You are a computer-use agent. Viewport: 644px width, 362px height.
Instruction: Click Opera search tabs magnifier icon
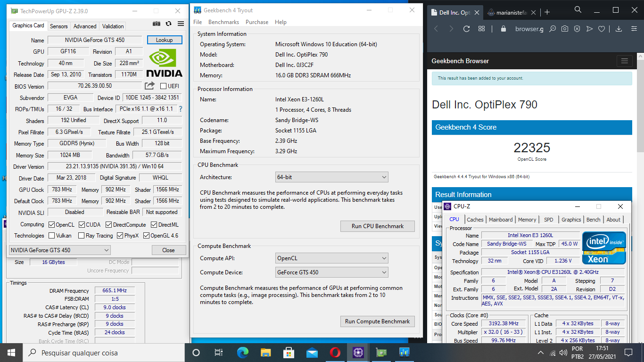pyautogui.click(x=578, y=9)
